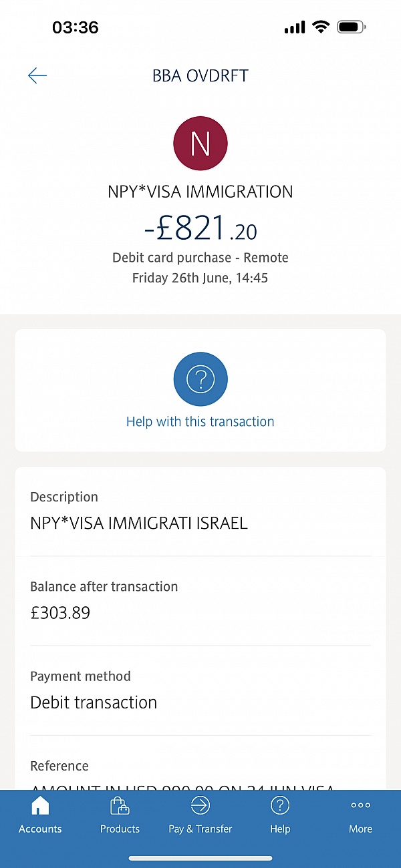The height and width of the screenshot is (868, 401).
Task: Tap the back arrow icon
Action: tap(37, 75)
